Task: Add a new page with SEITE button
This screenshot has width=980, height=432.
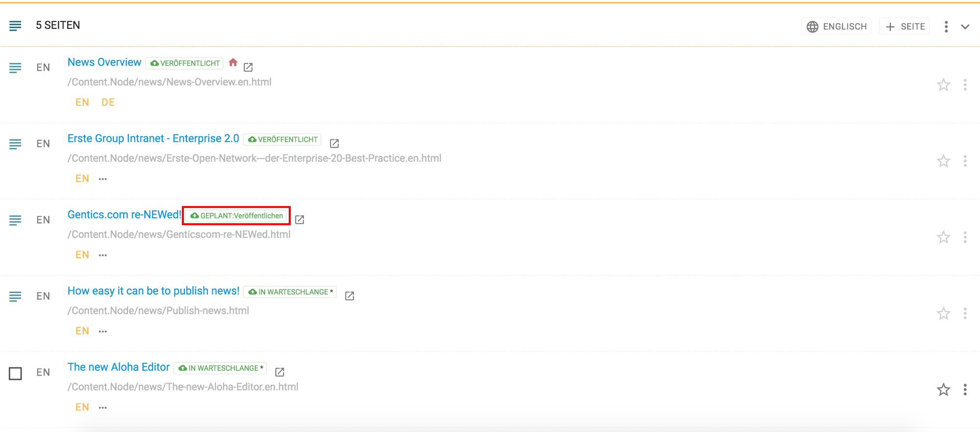Action: click(905, 26)
